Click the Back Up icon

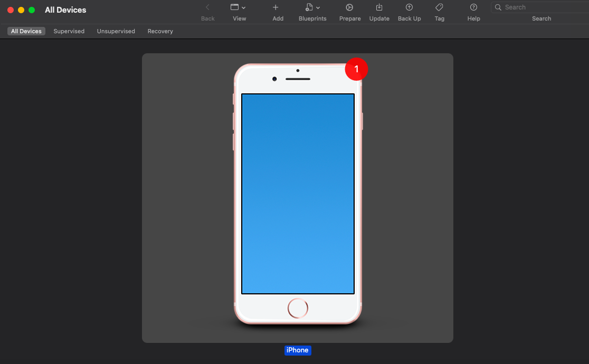[x=409, y=7]
